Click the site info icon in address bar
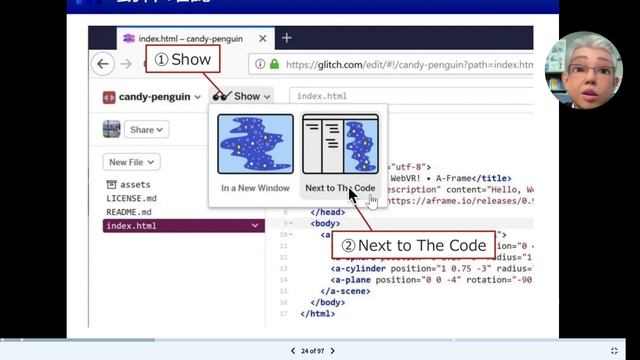The height and width of the screenshot is (360, 640). 260,64
